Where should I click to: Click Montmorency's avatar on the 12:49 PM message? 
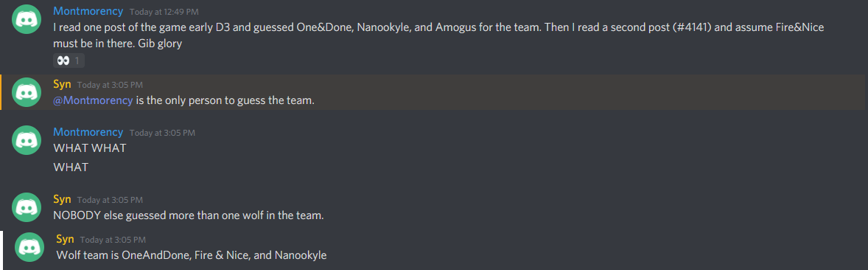click(27, 19)
